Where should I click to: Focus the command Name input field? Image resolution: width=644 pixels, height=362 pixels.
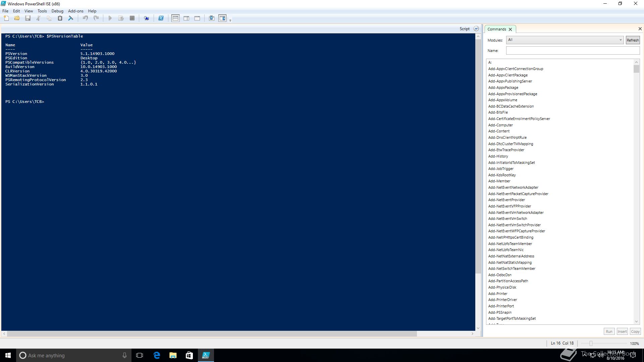573,51
